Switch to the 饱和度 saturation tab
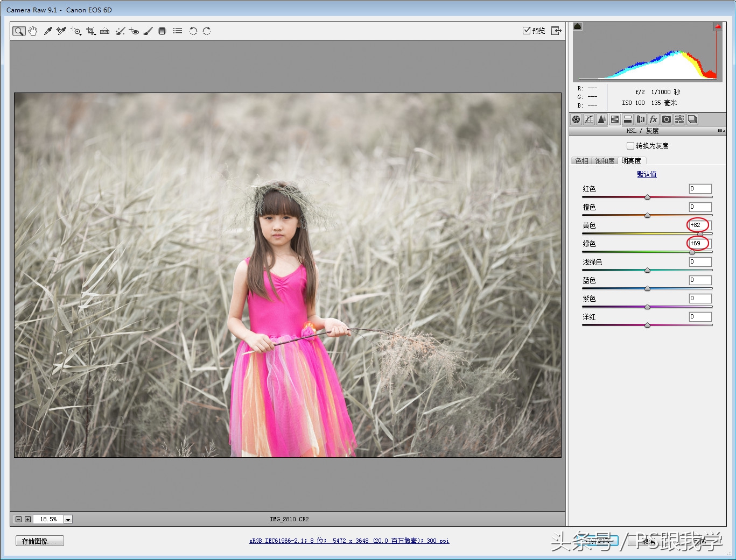The width and height of the screenshot is (736, 560). point(605,161)
